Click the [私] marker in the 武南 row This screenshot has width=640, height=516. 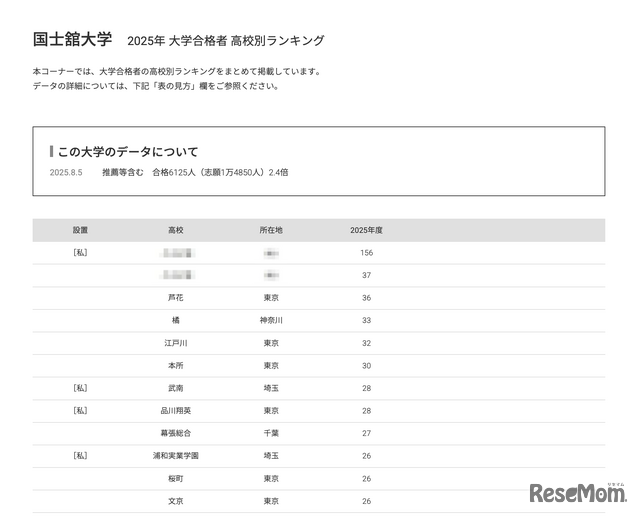coord(80,388)
